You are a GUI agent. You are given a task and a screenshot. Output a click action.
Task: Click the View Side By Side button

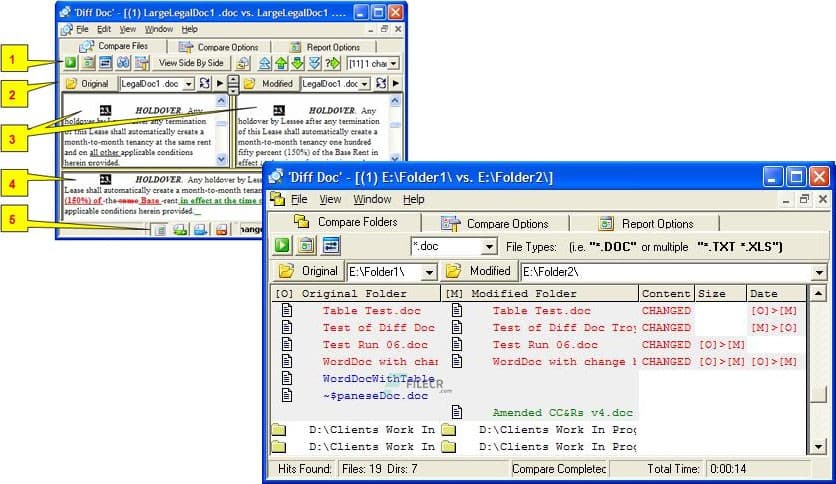click(x=191, y=63)
